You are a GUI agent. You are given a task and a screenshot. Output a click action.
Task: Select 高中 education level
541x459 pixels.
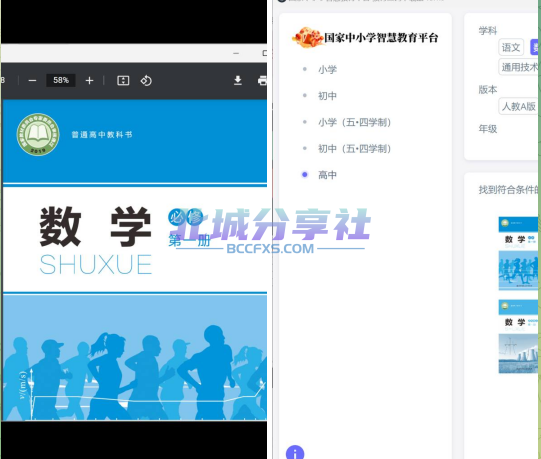click(x=327, y=175)
